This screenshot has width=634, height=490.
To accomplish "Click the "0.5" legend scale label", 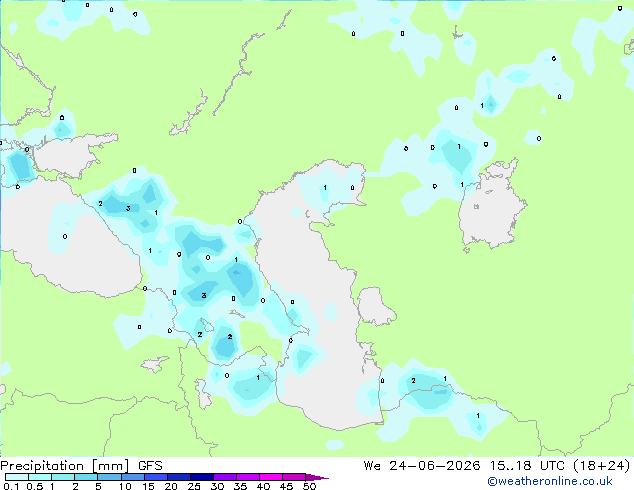I will click(x=35, y=486).
